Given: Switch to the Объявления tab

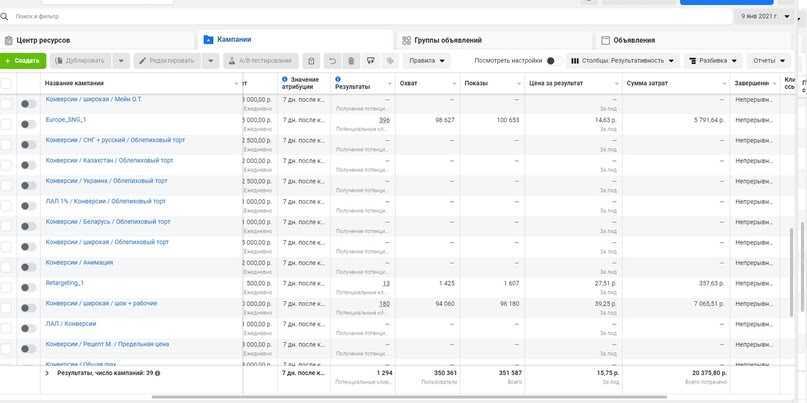Looking at the screenshot, I should tap(633, 40).
